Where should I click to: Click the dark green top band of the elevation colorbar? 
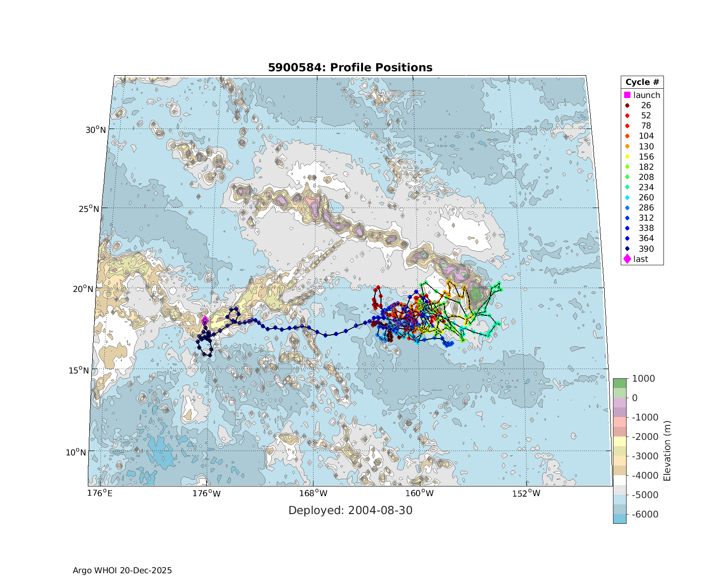(x=619, y=383)
